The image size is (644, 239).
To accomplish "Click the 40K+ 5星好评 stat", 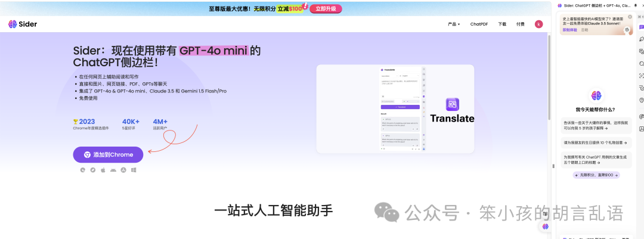I will click(131, 124).
